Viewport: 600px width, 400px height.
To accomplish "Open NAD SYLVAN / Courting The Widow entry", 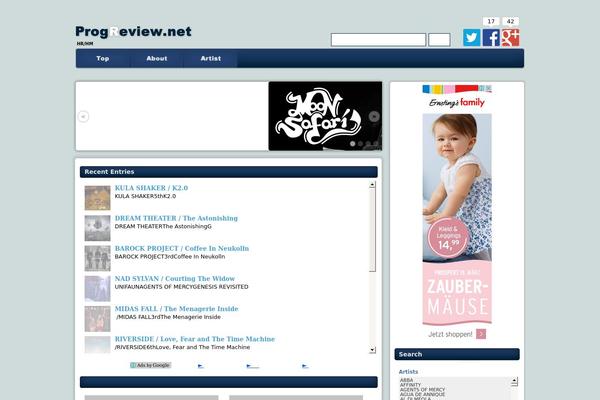I will coord(175,279).
